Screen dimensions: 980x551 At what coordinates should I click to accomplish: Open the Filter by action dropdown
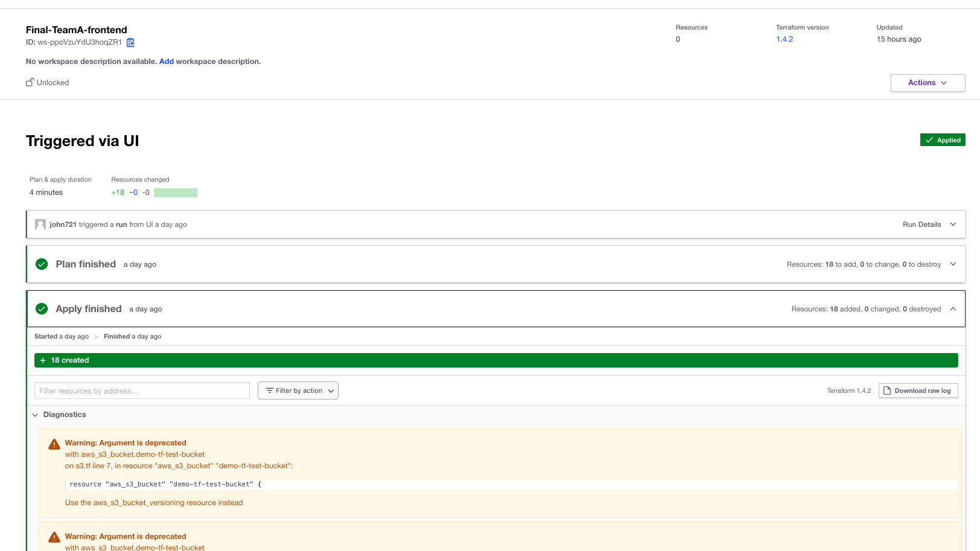point(297,390)
